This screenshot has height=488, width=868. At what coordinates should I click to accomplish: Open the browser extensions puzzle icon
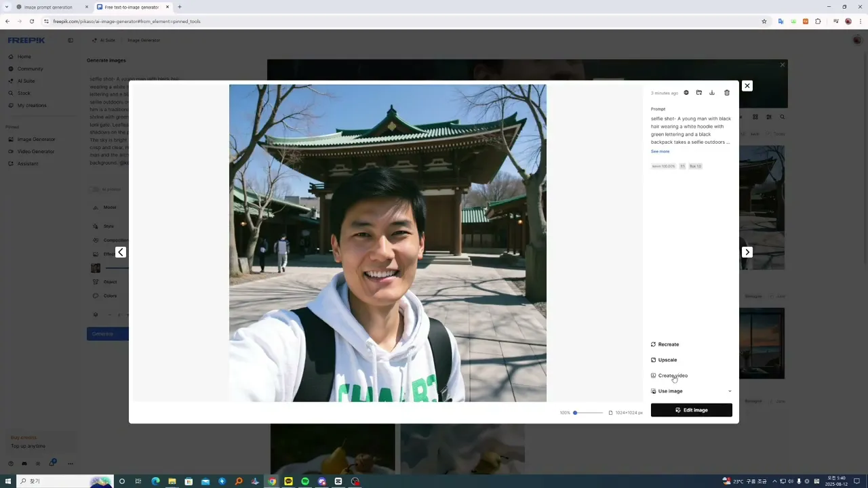click(x=818, y=21)
